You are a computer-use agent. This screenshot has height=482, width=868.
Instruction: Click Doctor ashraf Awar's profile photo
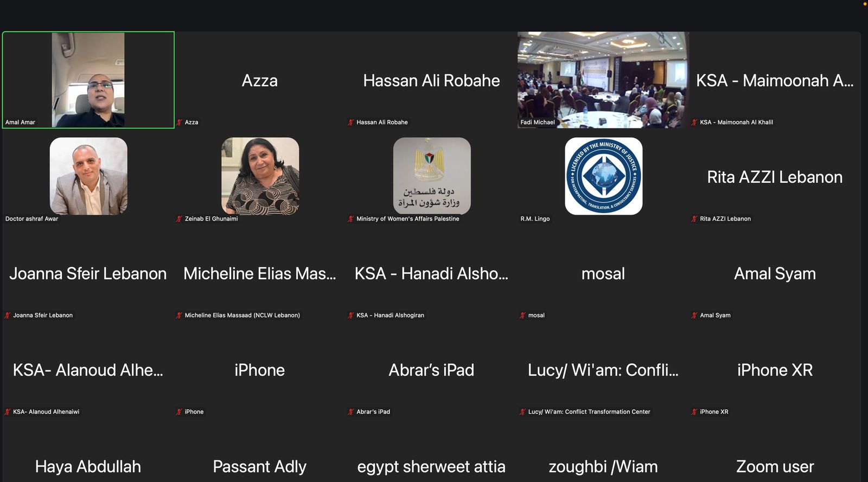(x=88, y=176)
